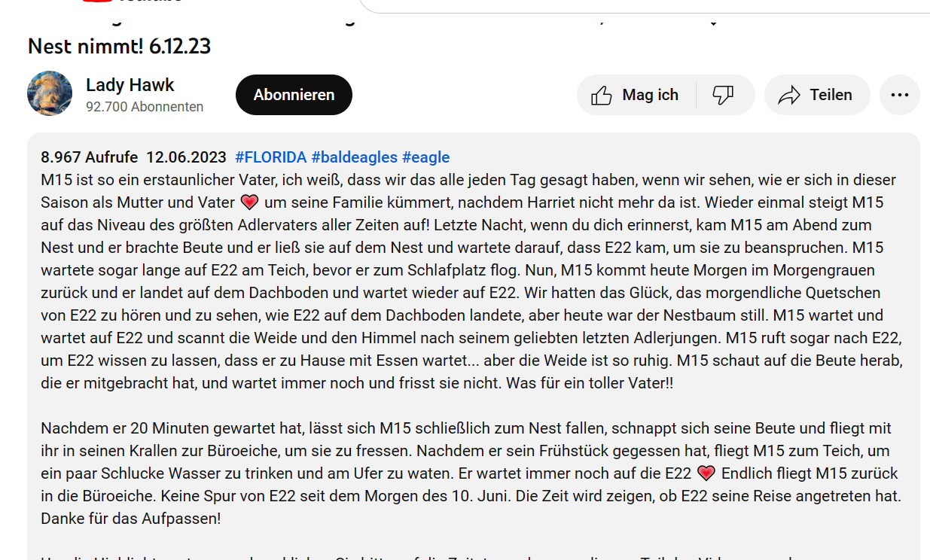Dislike the video with the thumbs-down icon

coord(724,95)
